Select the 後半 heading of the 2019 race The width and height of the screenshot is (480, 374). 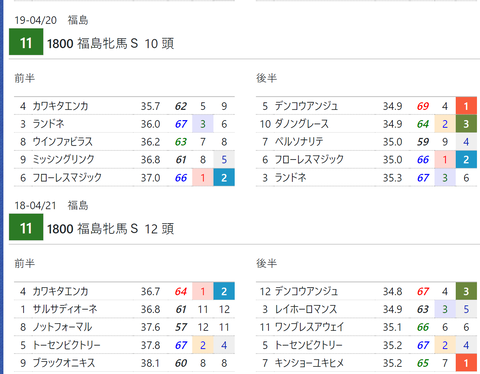pos(266,78)
